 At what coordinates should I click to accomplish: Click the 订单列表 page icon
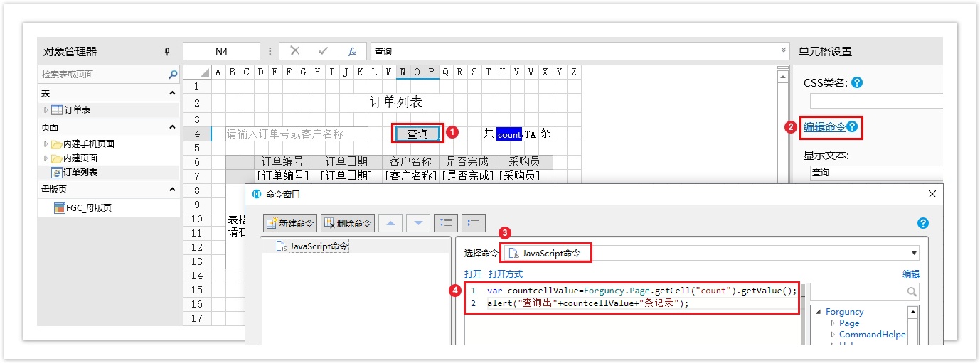[56, 173]
